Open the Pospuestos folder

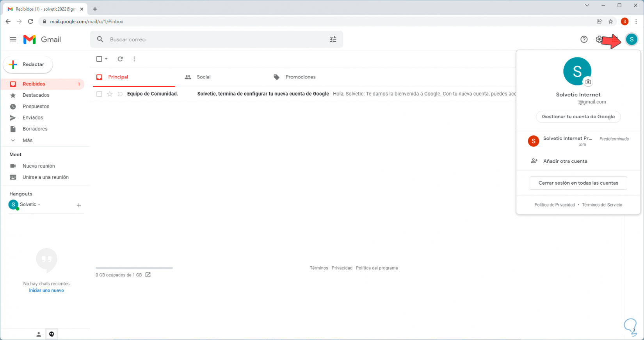pyautogui.click(x=43, y=107)
